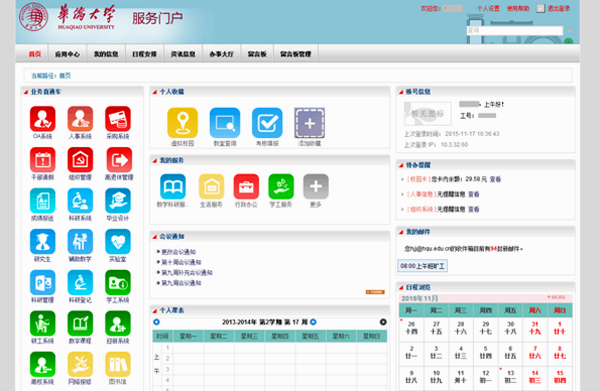Click the orange MORE button in 会议通知
600x391 pixels.
(375, 292)
